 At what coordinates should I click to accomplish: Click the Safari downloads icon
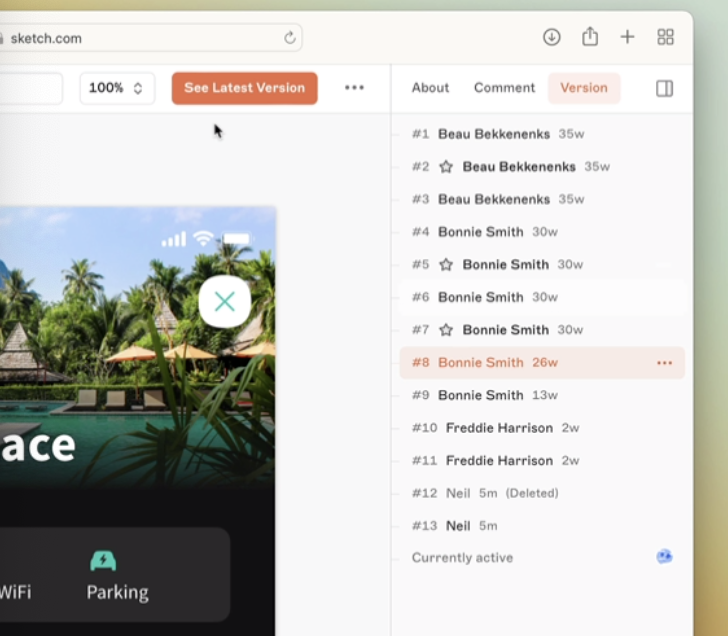coord(551,37)
